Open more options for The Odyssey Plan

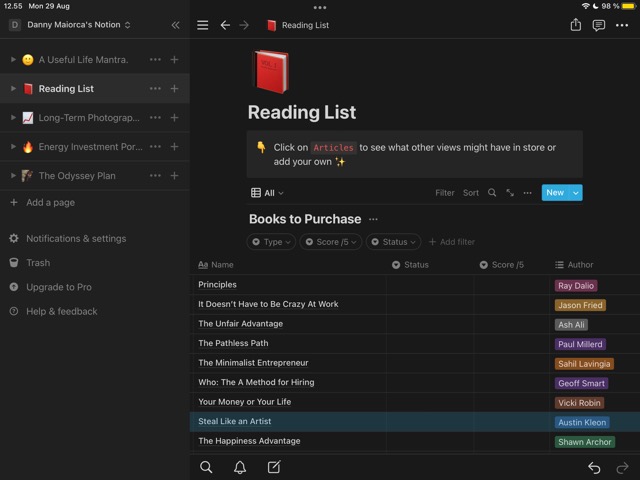[x=155, y=176]
